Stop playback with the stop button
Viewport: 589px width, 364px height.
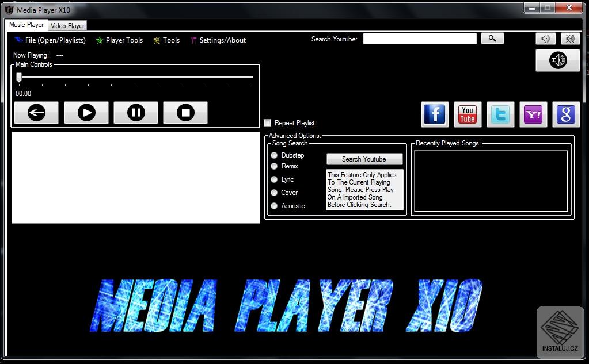tap(185, 113)
